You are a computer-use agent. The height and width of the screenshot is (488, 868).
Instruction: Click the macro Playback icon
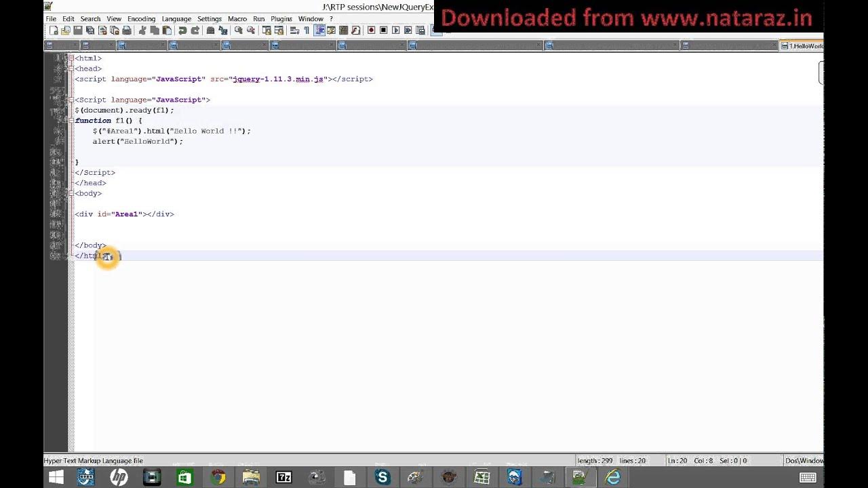click(x=396, y=30)
